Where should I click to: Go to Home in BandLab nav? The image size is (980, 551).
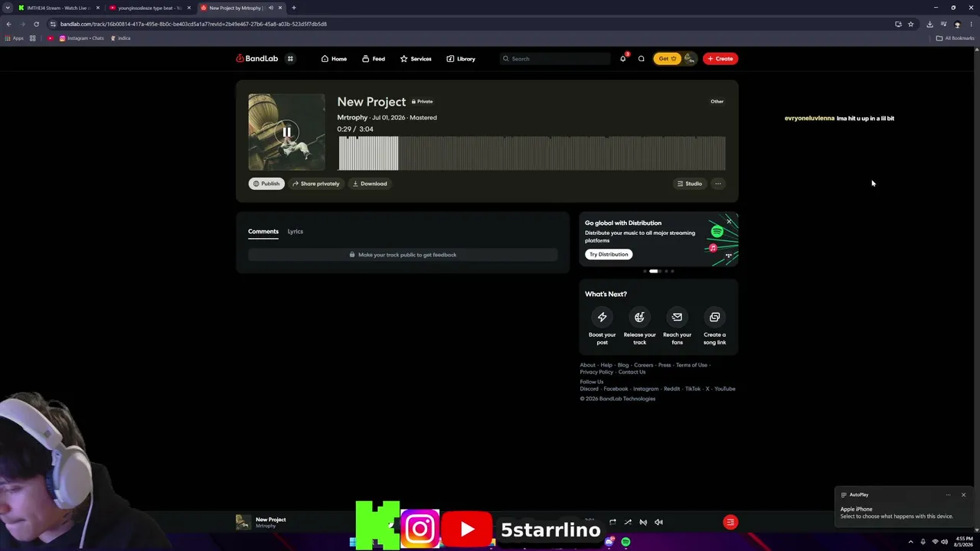click(334, 59)
